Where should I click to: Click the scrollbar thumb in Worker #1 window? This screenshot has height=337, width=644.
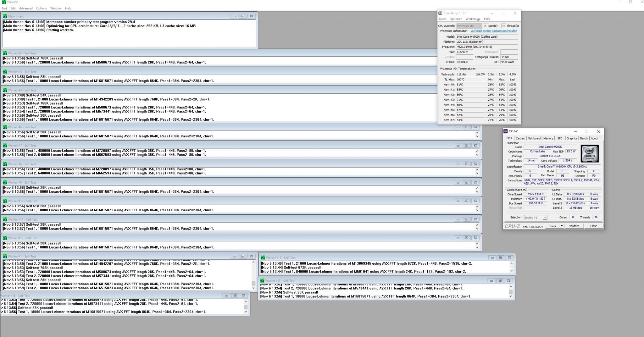[253, 283]
